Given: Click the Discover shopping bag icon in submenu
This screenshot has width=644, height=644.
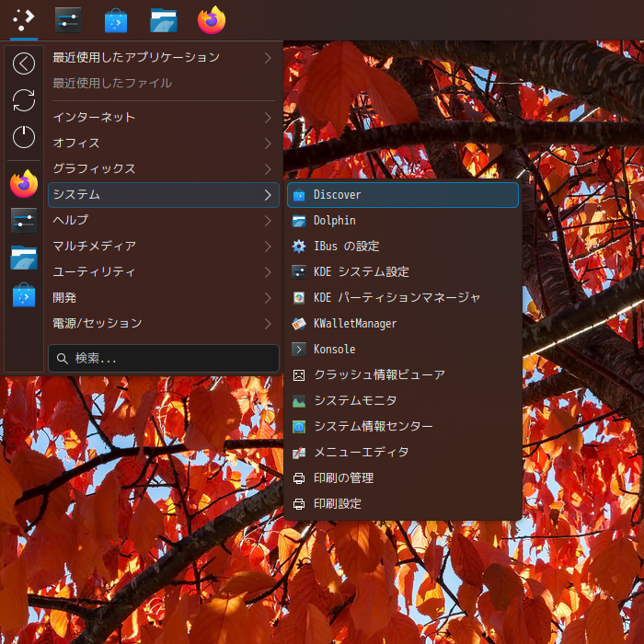Looking at the screenshot, I should coord(299,195).
